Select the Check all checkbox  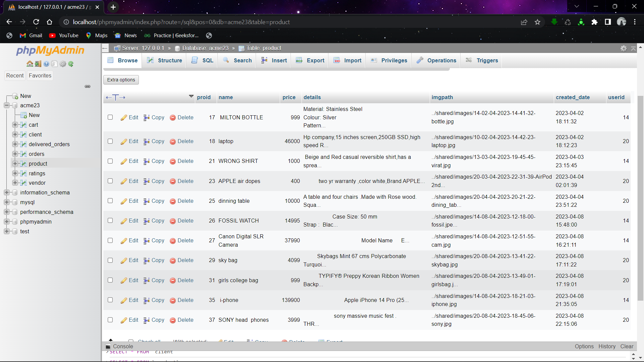pyautogui.click(x=131, y=340)
